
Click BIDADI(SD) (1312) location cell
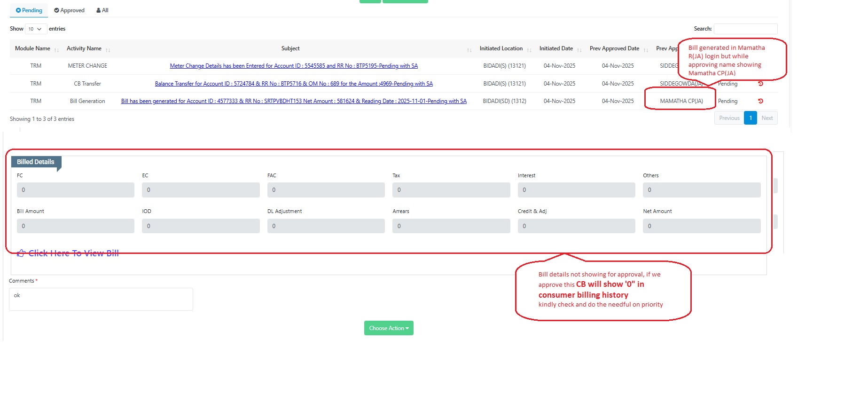pos(505,101)
